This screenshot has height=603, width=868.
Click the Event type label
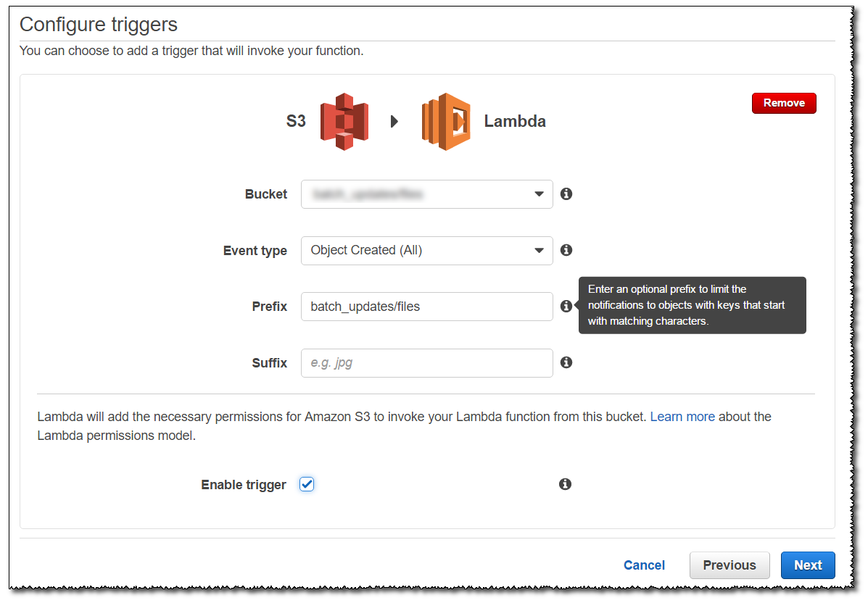[x=255, y=251]
